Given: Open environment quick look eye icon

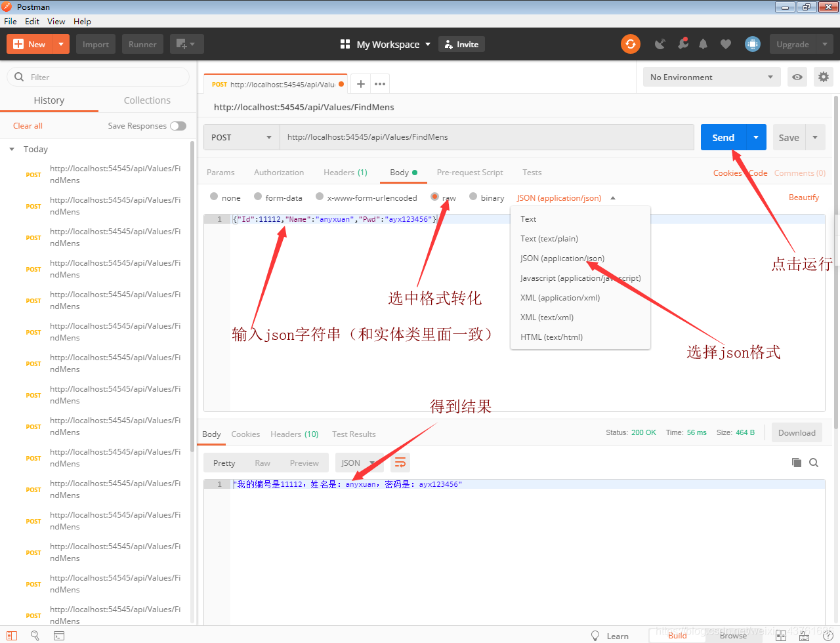Looking at the screenshot, I should pos(797,77).
